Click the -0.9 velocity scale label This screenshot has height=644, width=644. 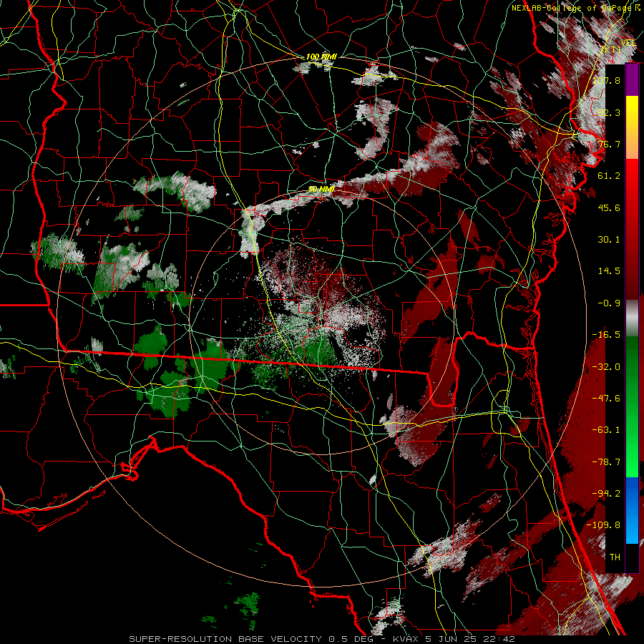coord(609,303)
